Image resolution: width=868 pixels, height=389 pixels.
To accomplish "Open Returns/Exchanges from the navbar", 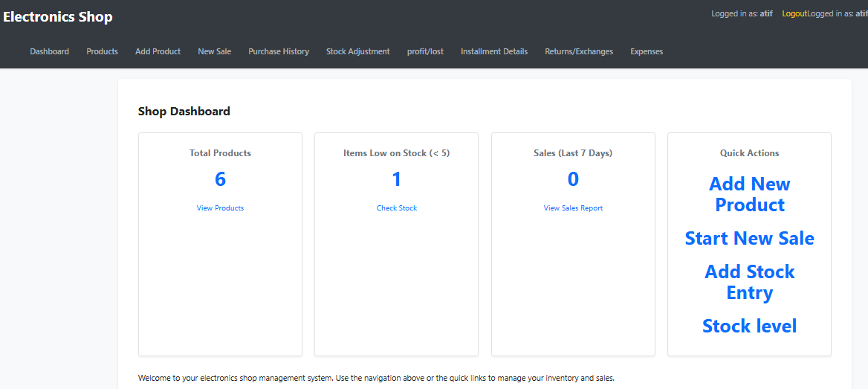I will pyautogui.click(x=579, y=51).
